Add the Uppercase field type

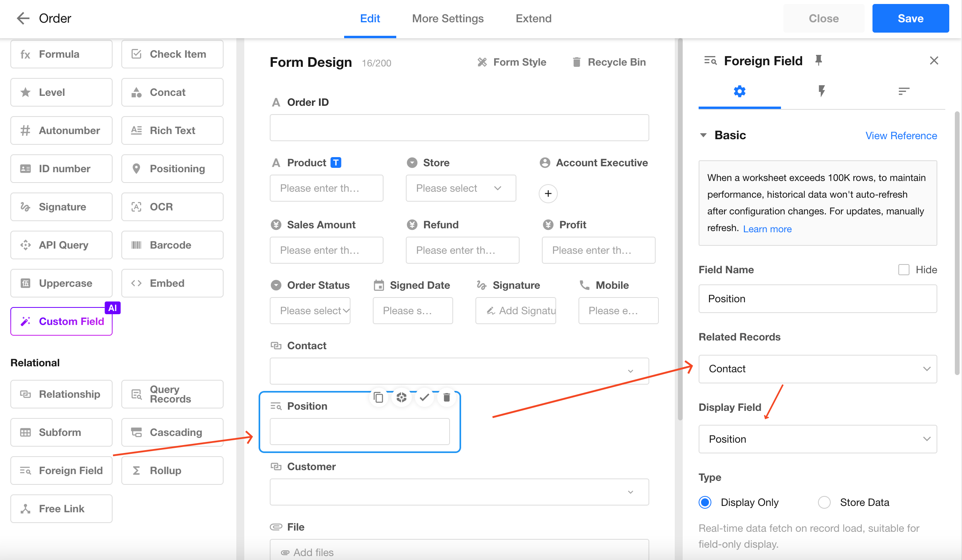[x=61, y=283]
